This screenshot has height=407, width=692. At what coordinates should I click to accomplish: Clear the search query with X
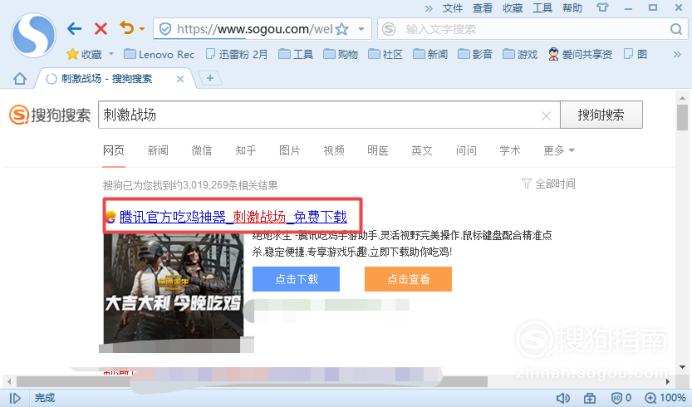tap(546, 116)
